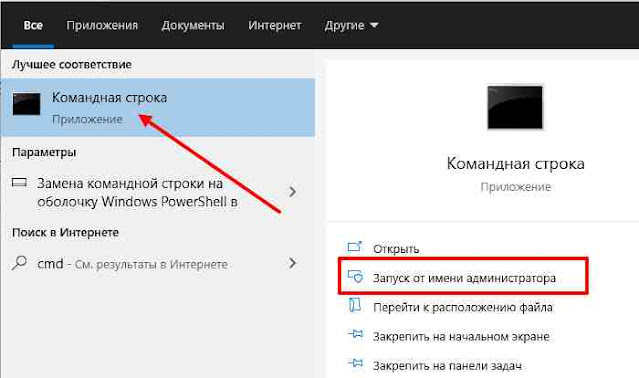Choose Перейти к расположению файла
639x378 pixels.
click(463, 307)
